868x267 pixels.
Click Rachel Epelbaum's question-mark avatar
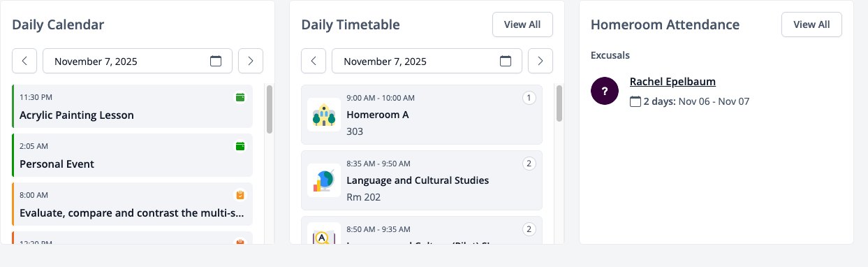[605, 91]
